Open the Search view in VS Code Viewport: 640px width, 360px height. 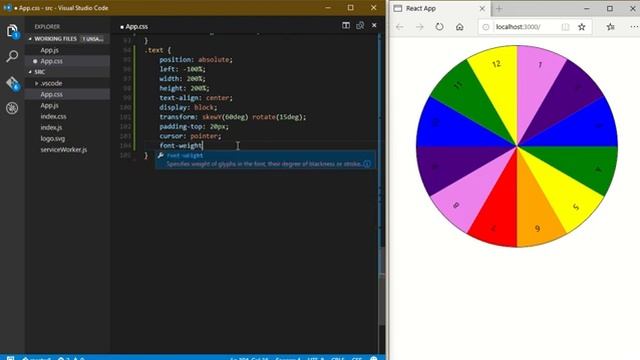click(12, 56)
